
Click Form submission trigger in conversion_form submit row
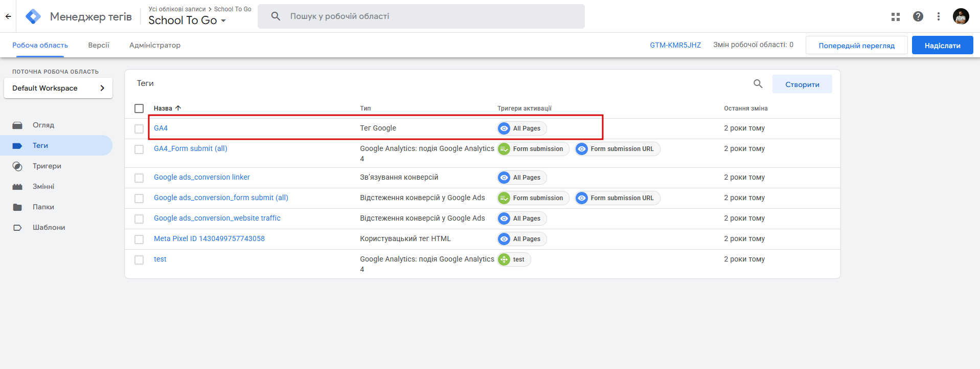pyautogui.click(x=533, y=198)
